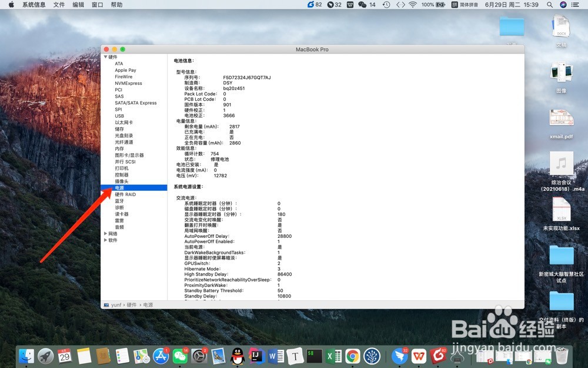
Task: Click the battery 100% status indicator
Action: click(433, 5)
